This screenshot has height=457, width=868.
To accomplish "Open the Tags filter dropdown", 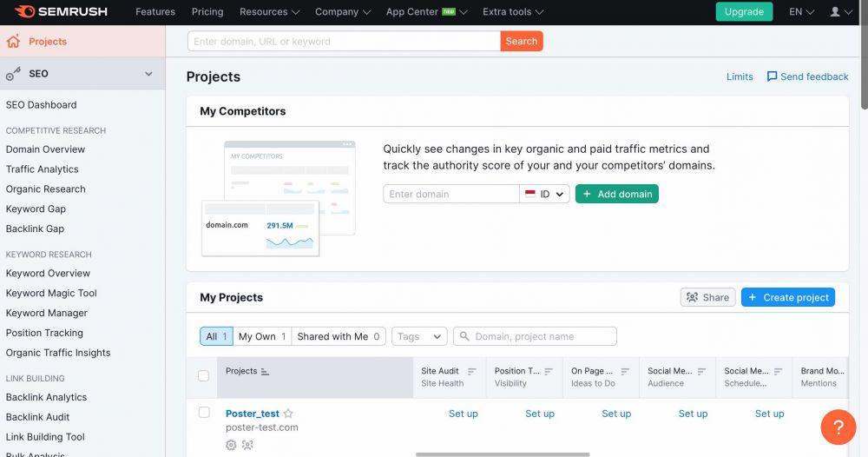I will (x=419, y=336).
